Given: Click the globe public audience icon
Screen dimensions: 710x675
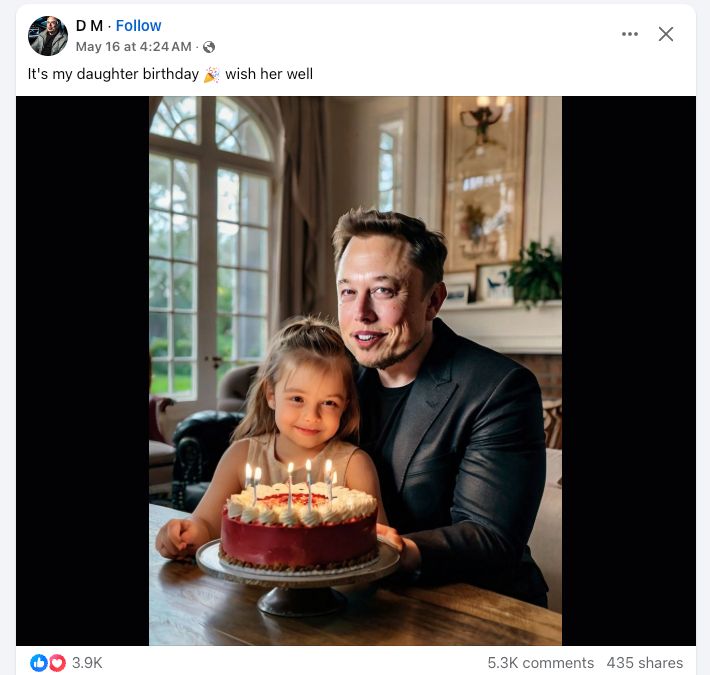Looking at the screenshot, I should pyautogui.click(x=209, y=47).
